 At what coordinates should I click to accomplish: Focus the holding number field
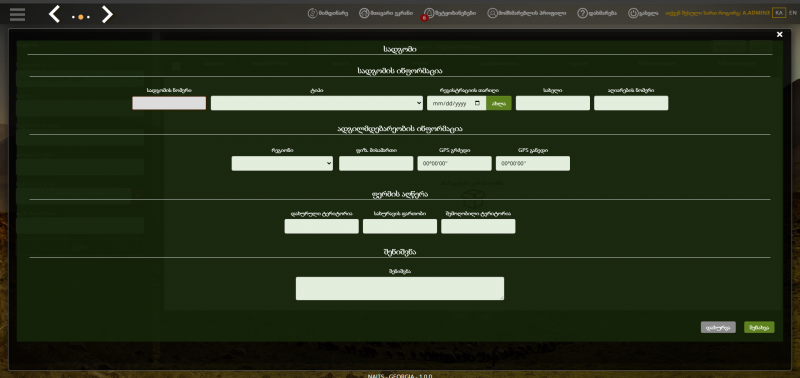pos(169,103)
